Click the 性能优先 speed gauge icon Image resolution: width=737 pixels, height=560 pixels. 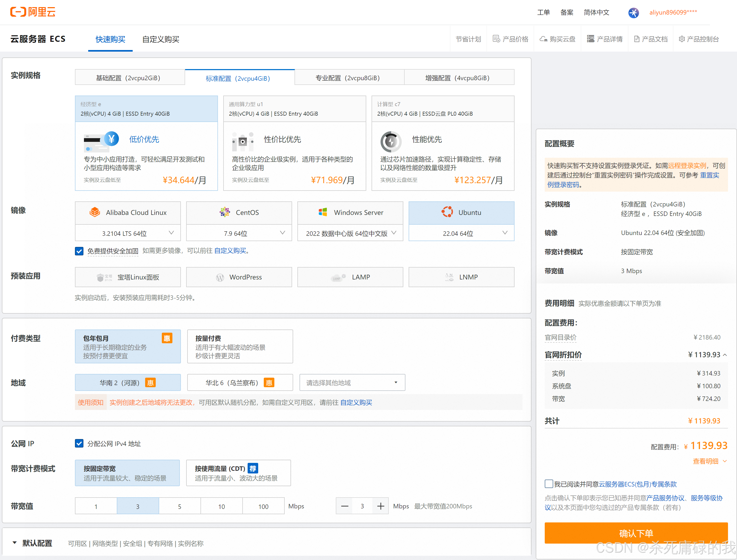(x=391, y=141)
